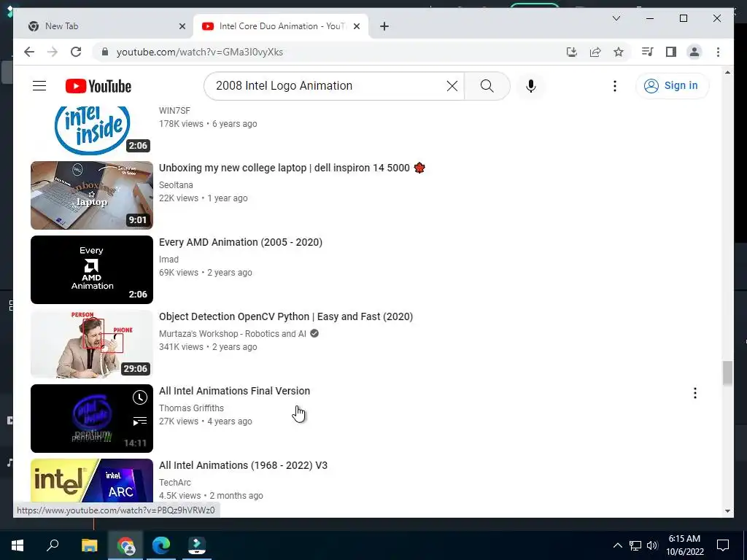Close the New Tab tab

pos(182,26)
